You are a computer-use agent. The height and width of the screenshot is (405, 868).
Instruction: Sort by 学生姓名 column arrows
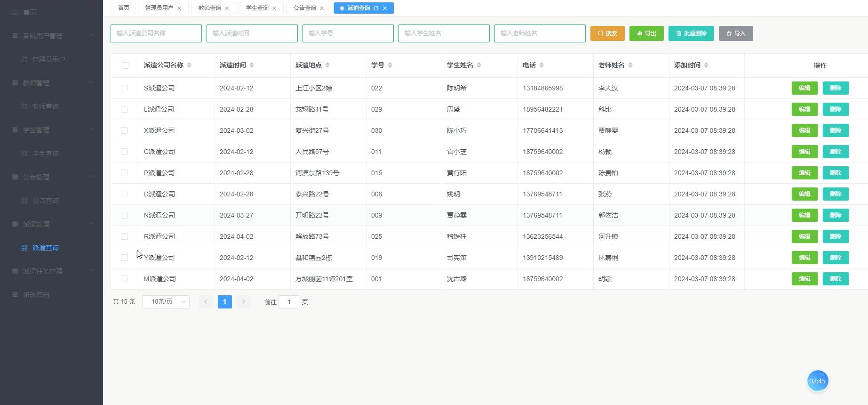(x=479, y=65)
